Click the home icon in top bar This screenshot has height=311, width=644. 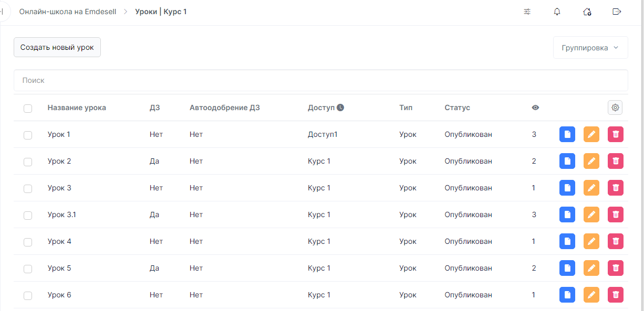(x=587, y=12)
